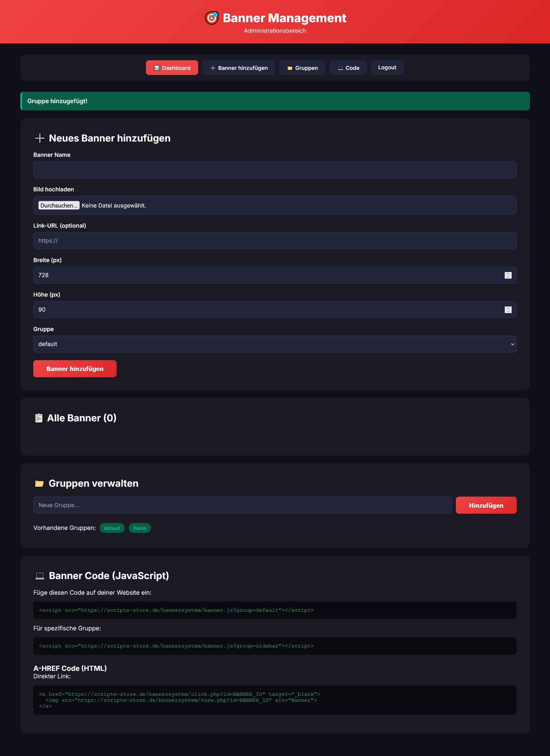Open the Dashboard tab
Image resolution: width=550 pixels, height=756 pixels.
[x=172, y=68]
